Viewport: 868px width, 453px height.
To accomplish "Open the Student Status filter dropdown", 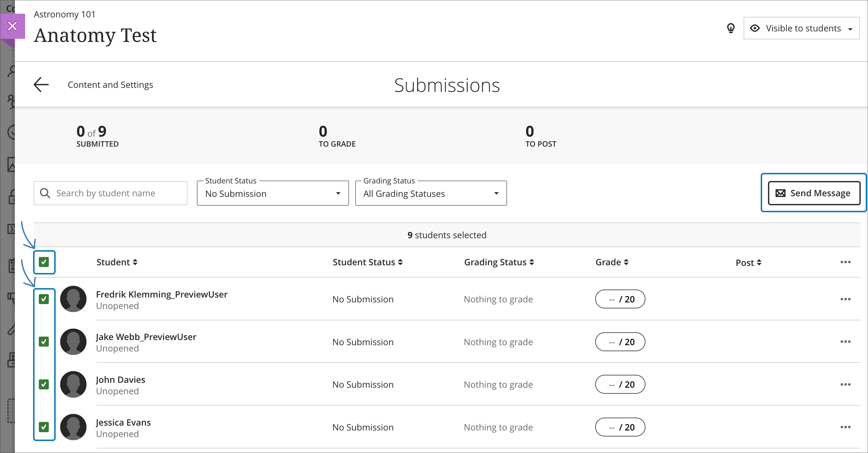I will [272, 193].
